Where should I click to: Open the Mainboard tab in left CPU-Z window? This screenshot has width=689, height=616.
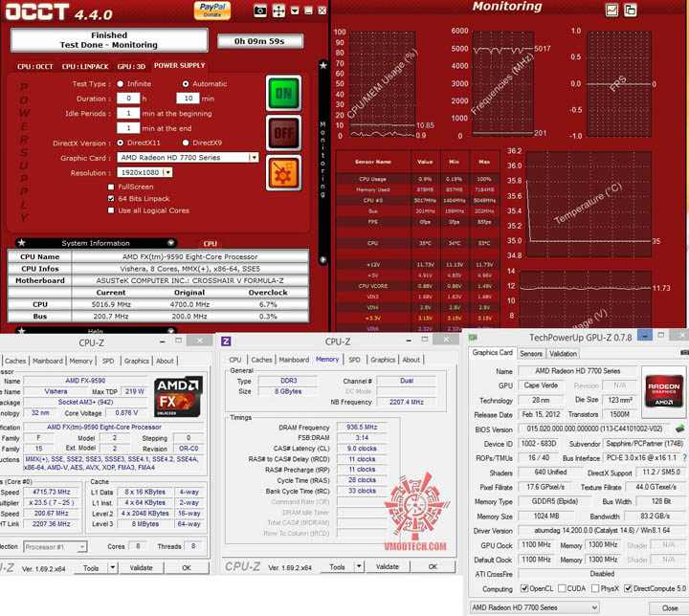click(48, 361)
